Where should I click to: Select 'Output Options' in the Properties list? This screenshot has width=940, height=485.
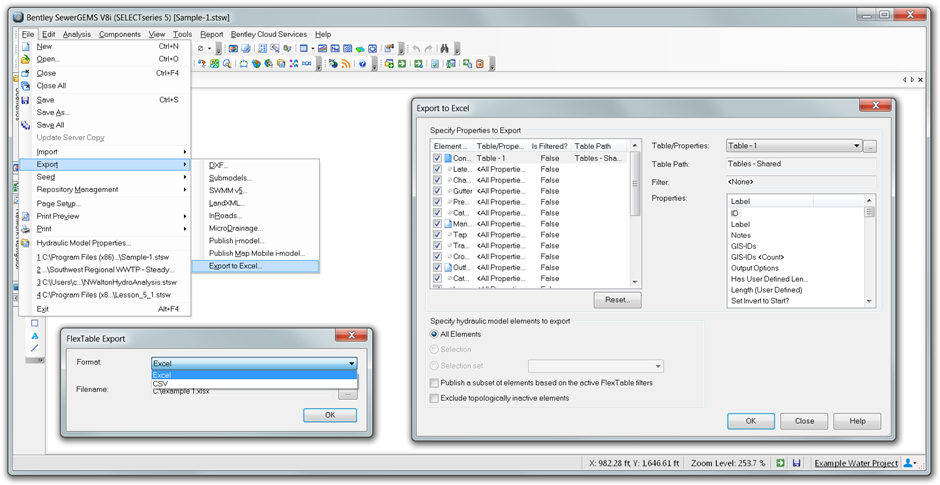(755, 268)
